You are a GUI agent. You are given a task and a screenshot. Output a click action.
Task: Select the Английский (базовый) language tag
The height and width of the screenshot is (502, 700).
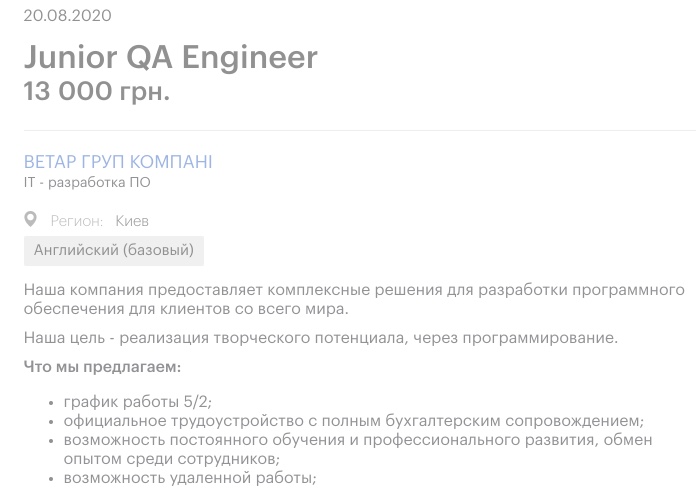pos(114,251)
